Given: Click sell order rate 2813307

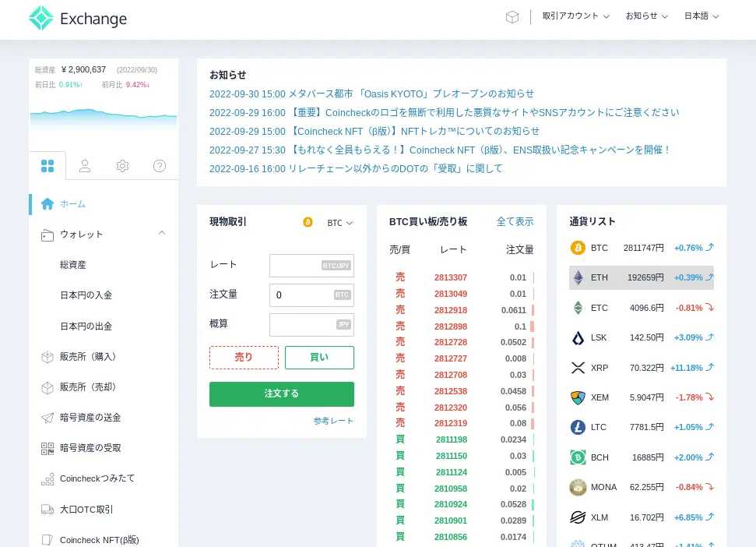Looking at the screenshot, I should point(450,277).
